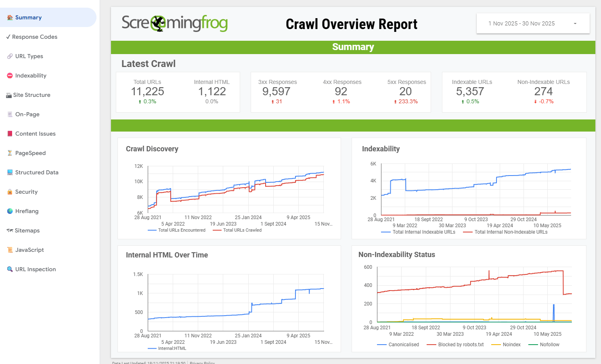This screenshot has height=364, width=601.
Task: Switch to the Summary section
Action: [28, 17]
